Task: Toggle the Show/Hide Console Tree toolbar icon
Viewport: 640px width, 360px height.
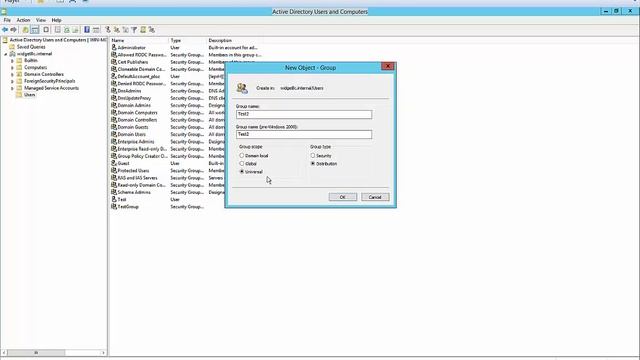Action: click(x=35, y=30)
